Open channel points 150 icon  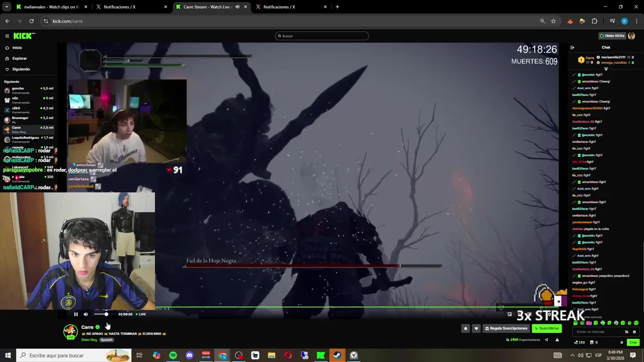tap(580, 342)
